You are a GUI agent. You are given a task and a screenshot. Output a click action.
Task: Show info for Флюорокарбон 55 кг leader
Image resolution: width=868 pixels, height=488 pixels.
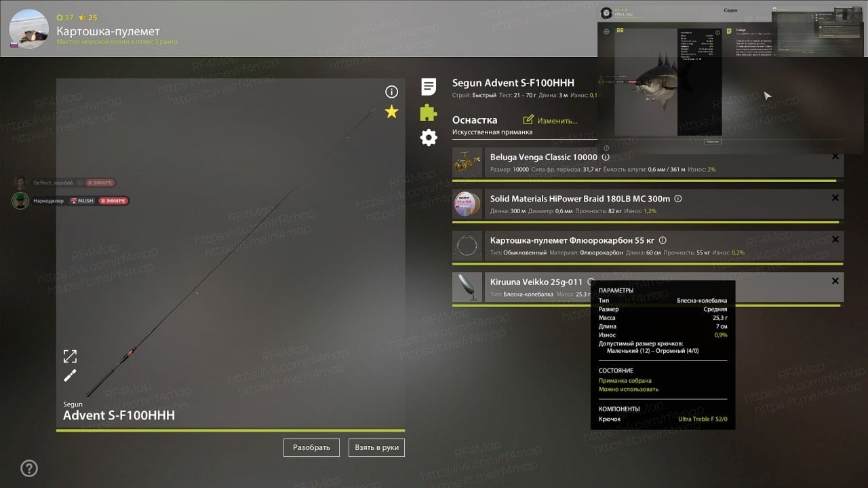pos(663,240)
